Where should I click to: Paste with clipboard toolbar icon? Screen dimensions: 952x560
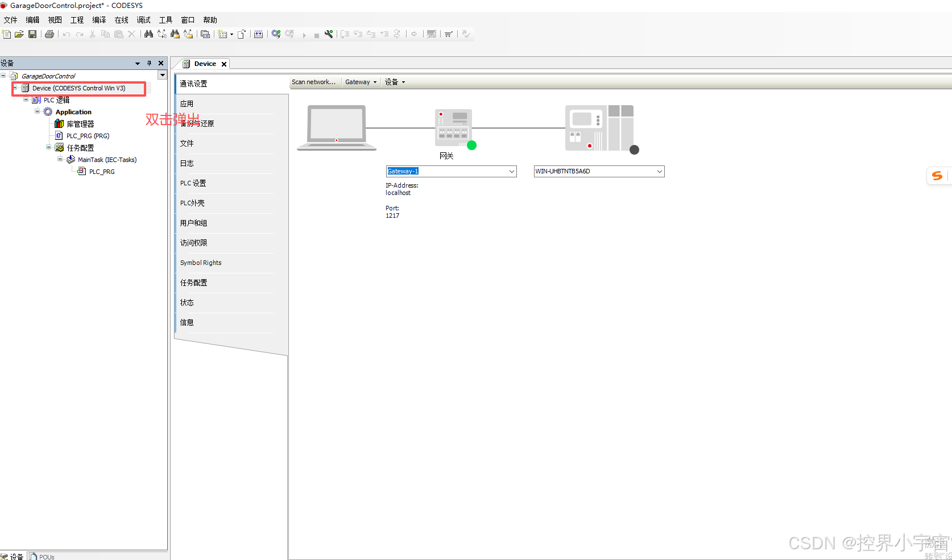[x=118, y=34]
